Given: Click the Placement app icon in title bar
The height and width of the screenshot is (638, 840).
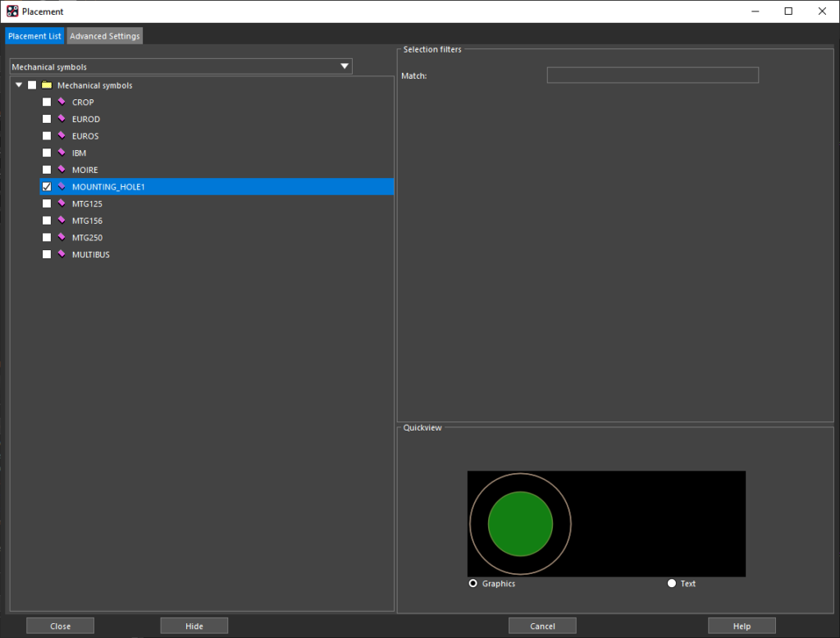Looking at the screenshot, I should click(x=12, y=11).
